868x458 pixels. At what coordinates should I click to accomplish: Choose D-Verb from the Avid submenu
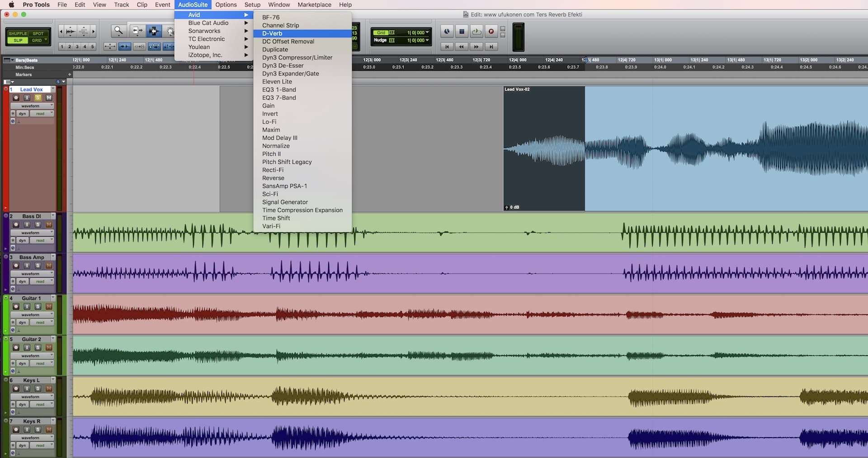tap(272, 33)
